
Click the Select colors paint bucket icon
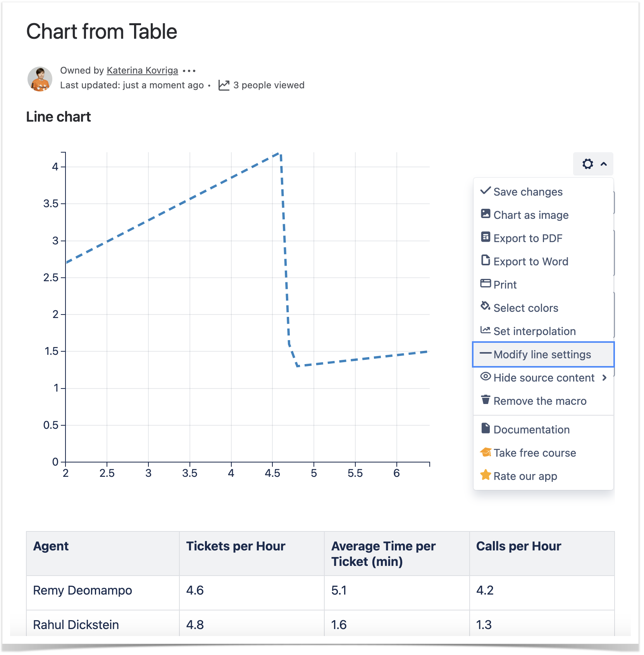pos(485,306)
